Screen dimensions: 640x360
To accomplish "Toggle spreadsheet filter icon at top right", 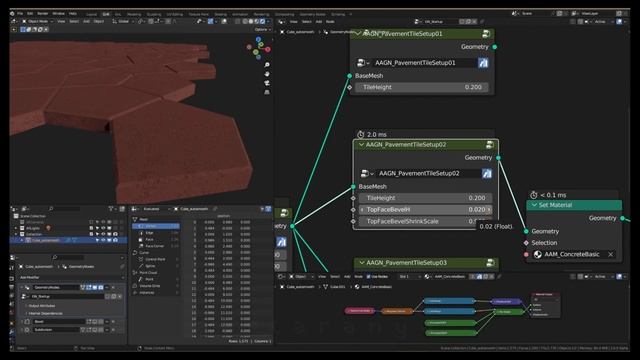I will 268,209.
